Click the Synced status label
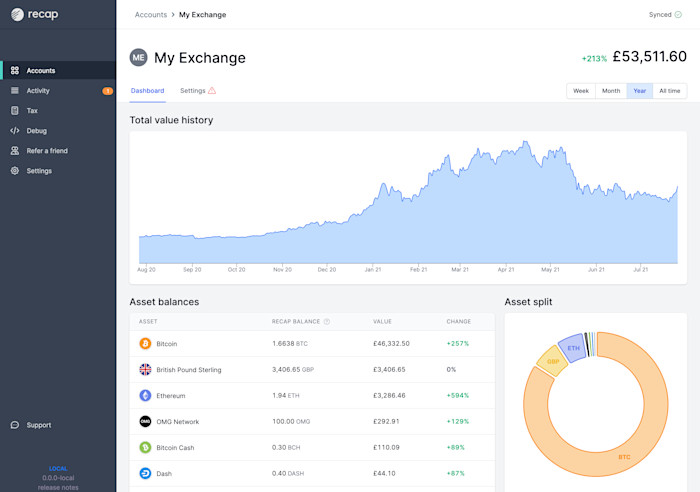700x492 pixels. tap(660, 15)
